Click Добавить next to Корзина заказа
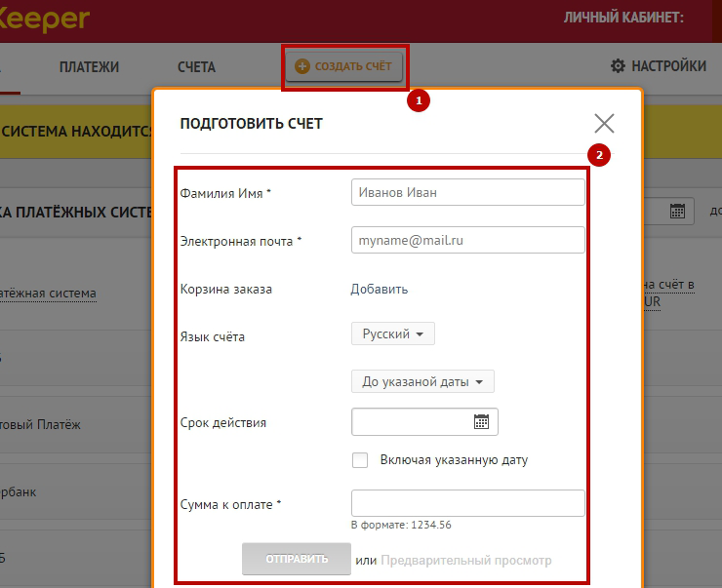This screenshot has height=588, width=722. [x=380, y=289]
